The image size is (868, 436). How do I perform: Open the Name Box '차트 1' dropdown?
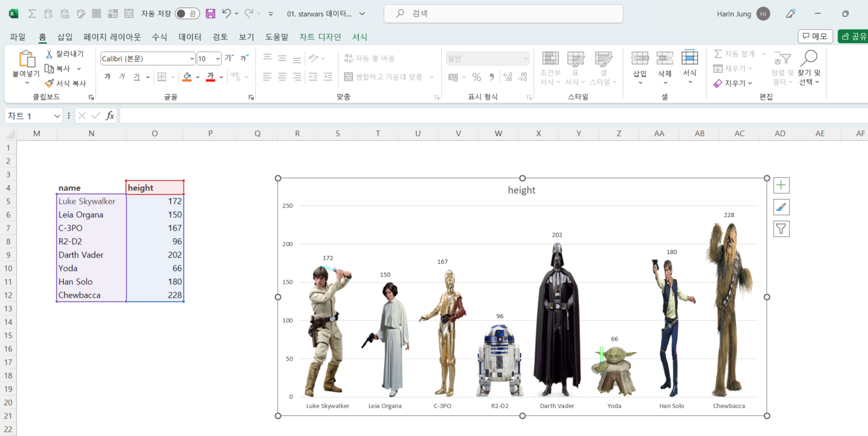[x=57, y=116]
